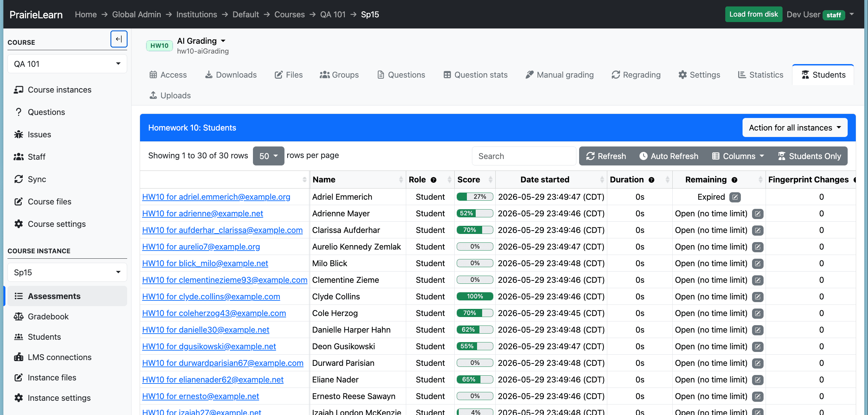868x415 pixels.
Task: Click Eliane Nader's 65% score bar
Action: (x=475, y=379)
